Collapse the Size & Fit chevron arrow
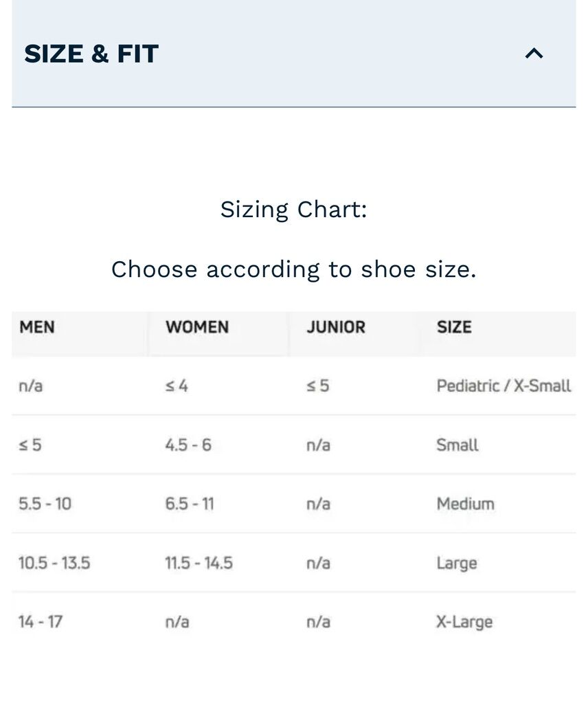The height and width of the screenshot is (701, 588). (x=534, y=54)
